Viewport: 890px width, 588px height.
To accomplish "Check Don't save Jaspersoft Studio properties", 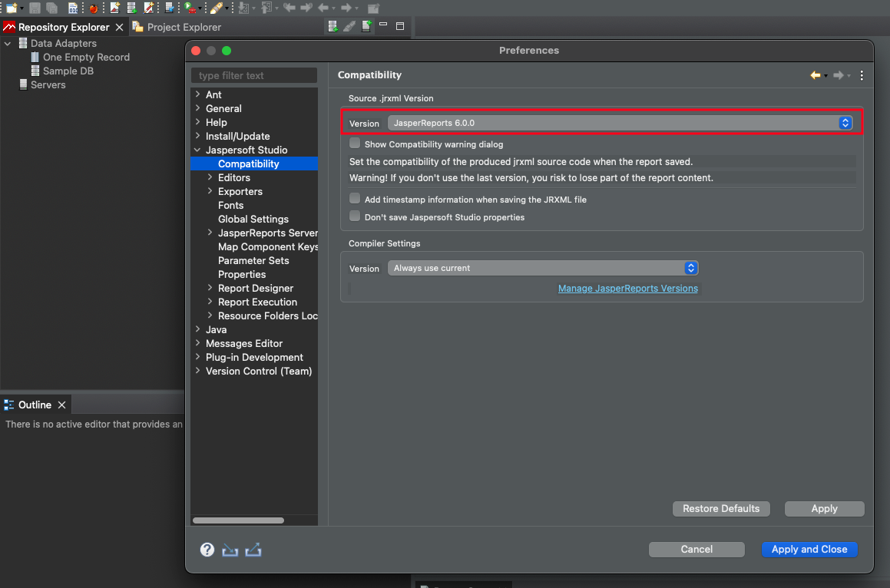I will [355, 216].
